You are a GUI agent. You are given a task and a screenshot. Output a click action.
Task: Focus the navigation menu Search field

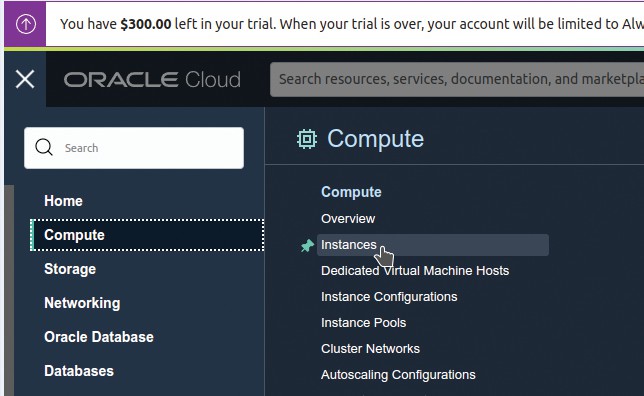pos(134,148)
